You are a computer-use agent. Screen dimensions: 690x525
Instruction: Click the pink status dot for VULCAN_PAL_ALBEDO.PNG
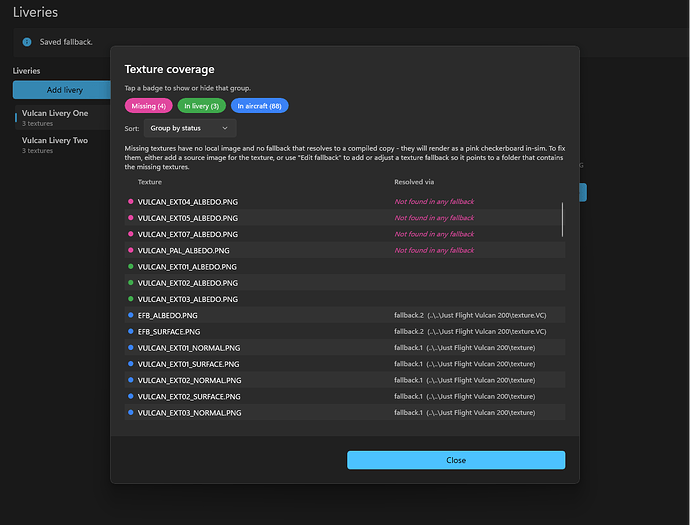[x=131, y=250]
